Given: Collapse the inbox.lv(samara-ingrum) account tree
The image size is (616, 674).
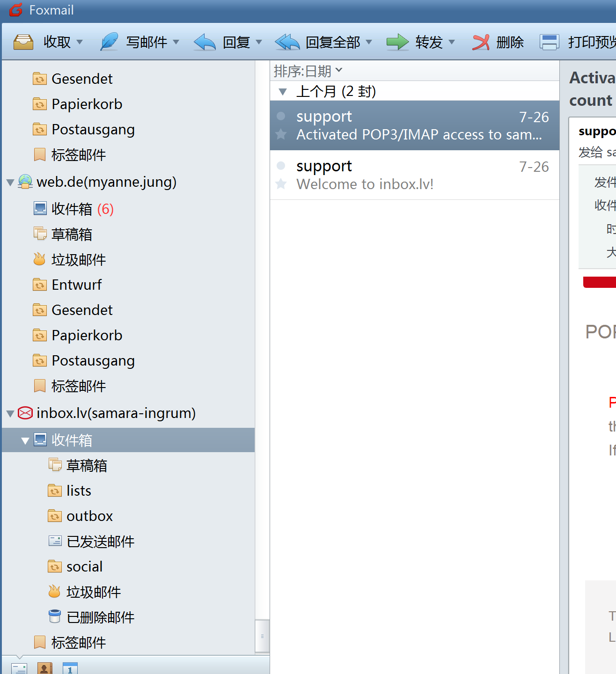Looking at the screenshot, I should coord(10,414).
